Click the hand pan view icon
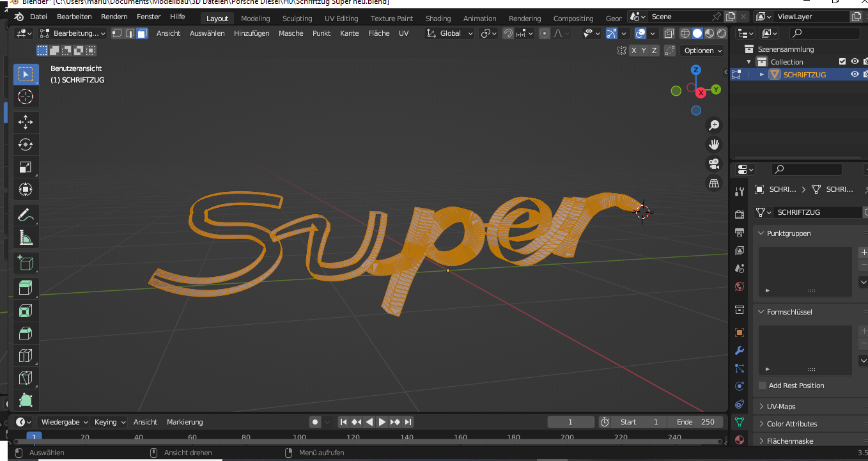The image size is (868, 461). [714, 144]
